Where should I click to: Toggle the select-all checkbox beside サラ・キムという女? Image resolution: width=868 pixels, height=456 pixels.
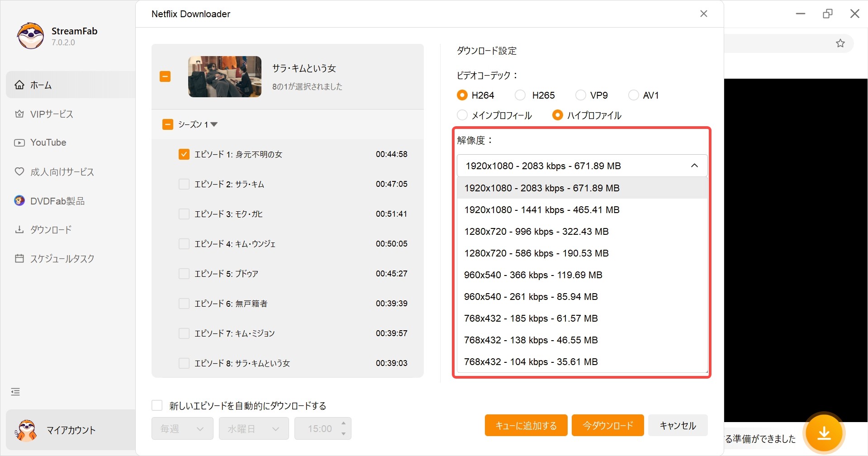point(165,76)
